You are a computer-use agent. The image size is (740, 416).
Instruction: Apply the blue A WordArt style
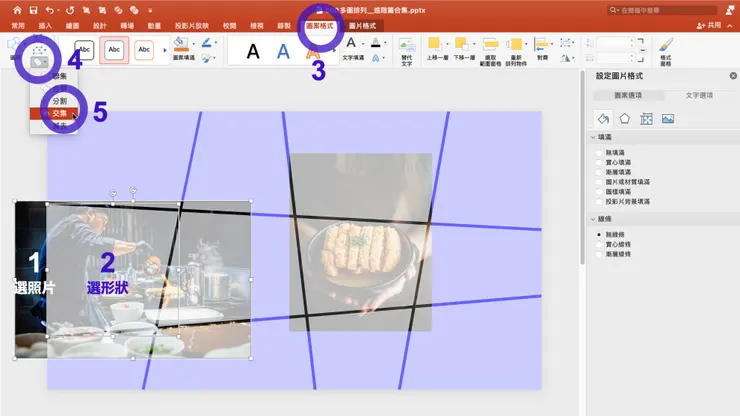tap(283, 51)
